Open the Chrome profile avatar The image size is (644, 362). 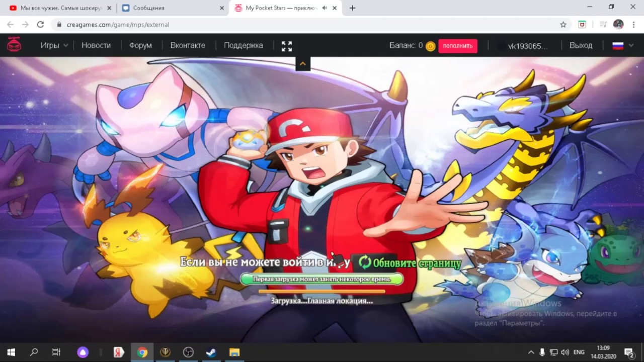tap(619, 24)
